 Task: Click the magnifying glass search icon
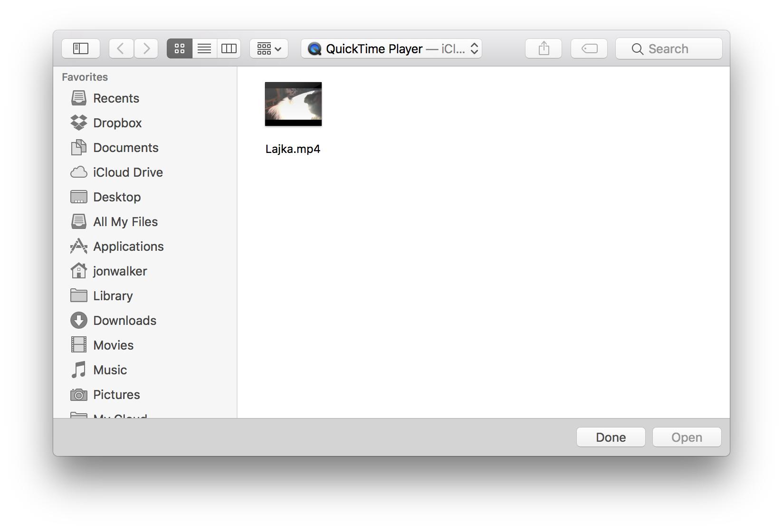point(638,49)
